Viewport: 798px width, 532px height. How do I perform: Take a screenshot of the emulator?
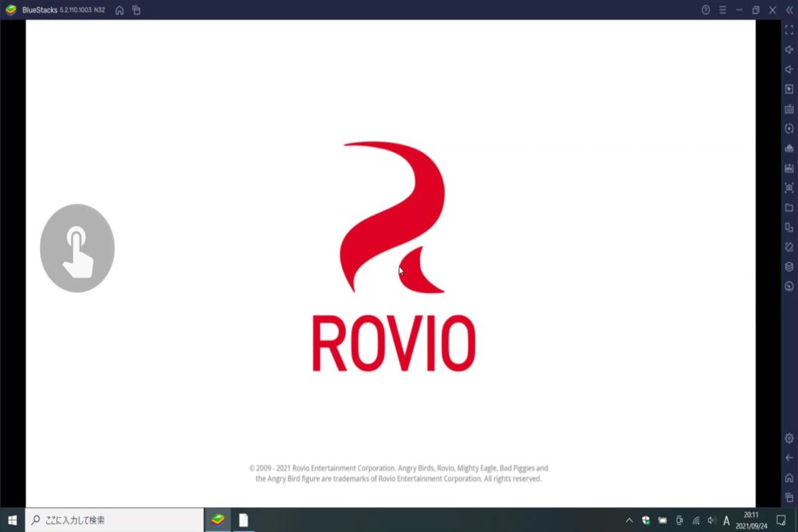[789, 188]
